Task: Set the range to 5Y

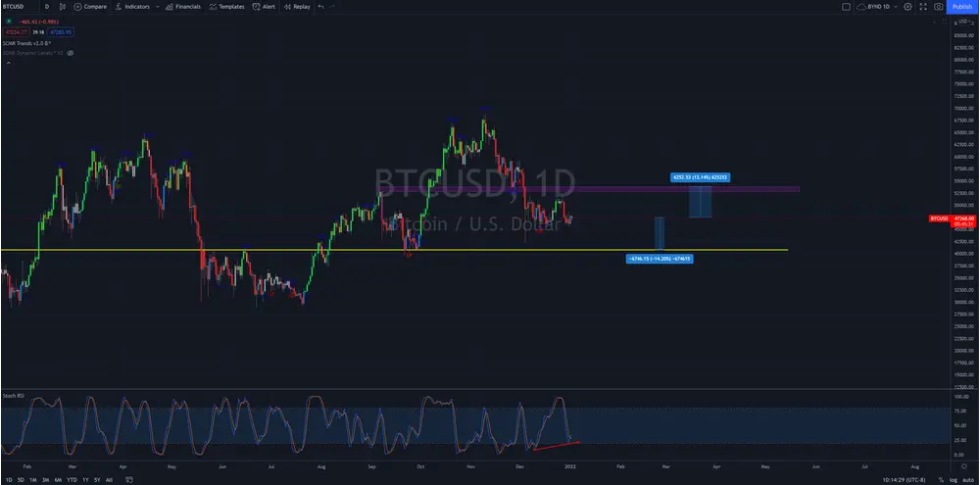Action: 97,479
